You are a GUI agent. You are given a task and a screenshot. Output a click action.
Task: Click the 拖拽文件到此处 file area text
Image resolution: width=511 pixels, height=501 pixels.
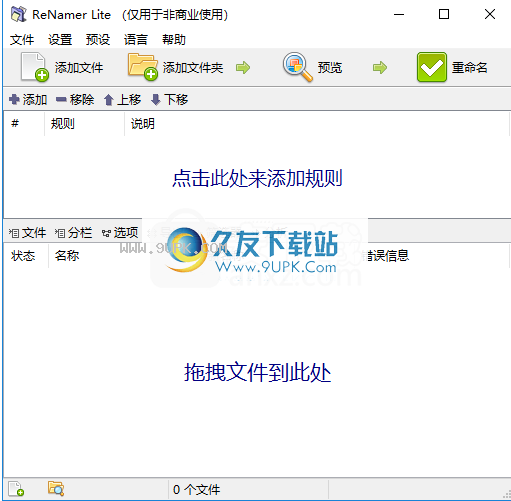(x=257, y=372)
